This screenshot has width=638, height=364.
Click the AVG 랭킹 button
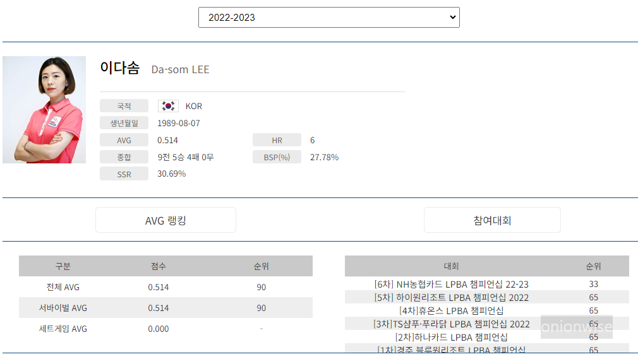[x=166, y=220]
